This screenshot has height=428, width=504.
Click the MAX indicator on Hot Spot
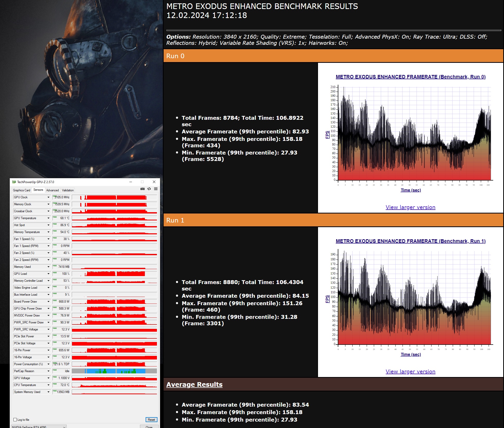click(x=55, y=224)
